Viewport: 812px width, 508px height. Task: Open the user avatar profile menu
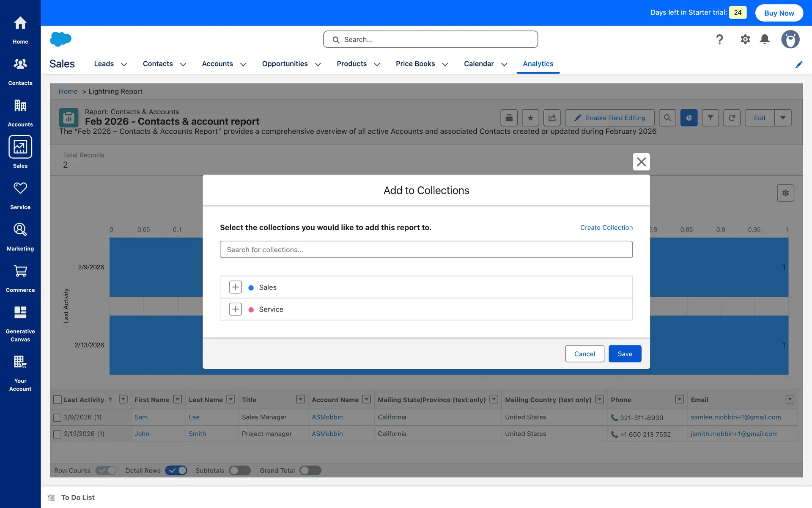click(790, 39)
